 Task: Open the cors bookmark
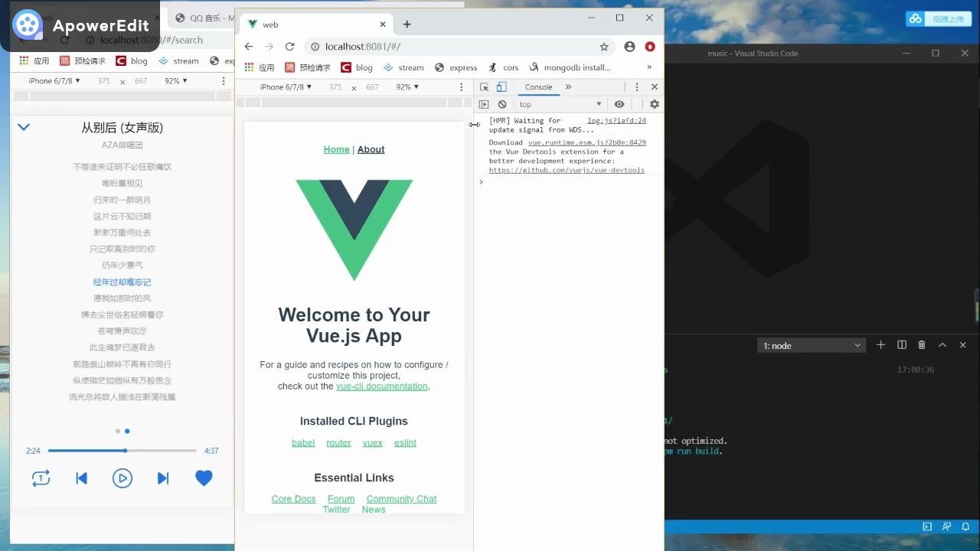click(x=503, y=67)
